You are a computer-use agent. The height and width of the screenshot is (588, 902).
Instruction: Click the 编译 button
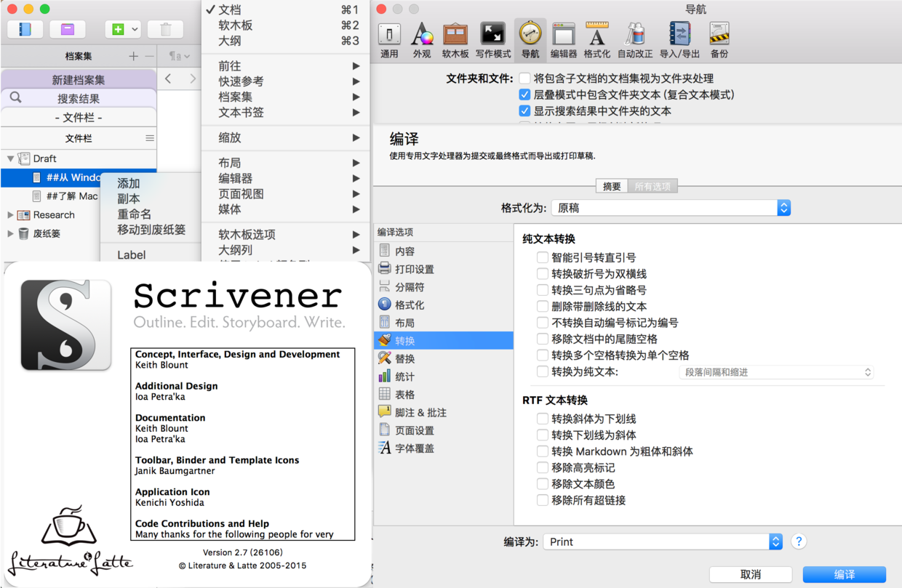pyautogui.click(x=845, y=574)
